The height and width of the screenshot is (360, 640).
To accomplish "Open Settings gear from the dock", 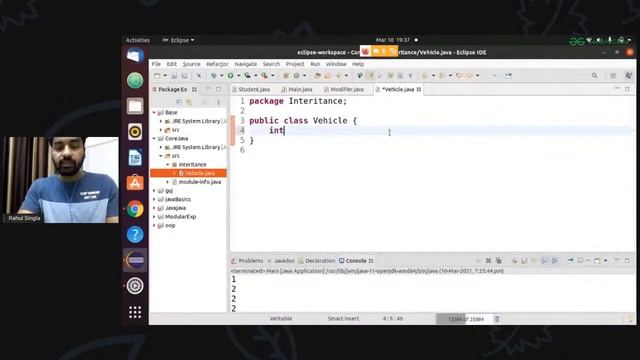I will pyautogui.click(x=135, y=286).
